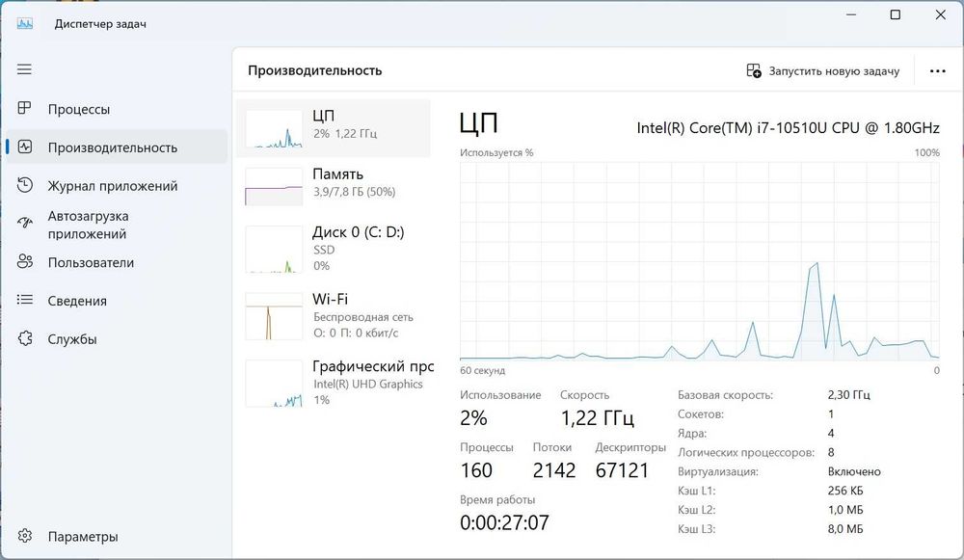Click Запустить новую задачу button
964x560 pixels.
pos(822,71)
